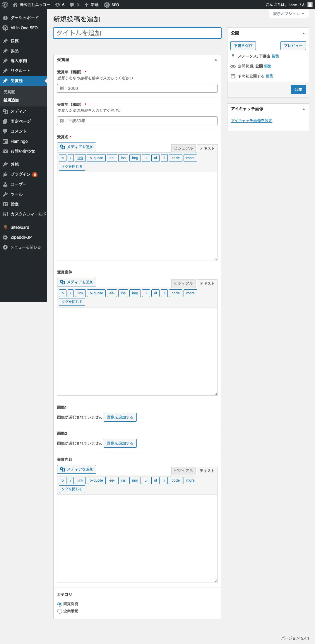Collapse the アイキャッチ画像 panel

click(304, 109)
